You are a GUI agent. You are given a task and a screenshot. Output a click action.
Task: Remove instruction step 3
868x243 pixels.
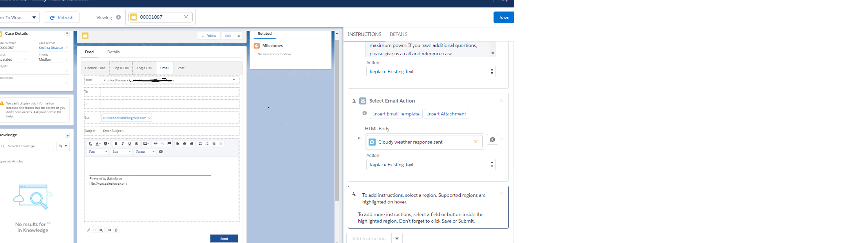[501, 101]
